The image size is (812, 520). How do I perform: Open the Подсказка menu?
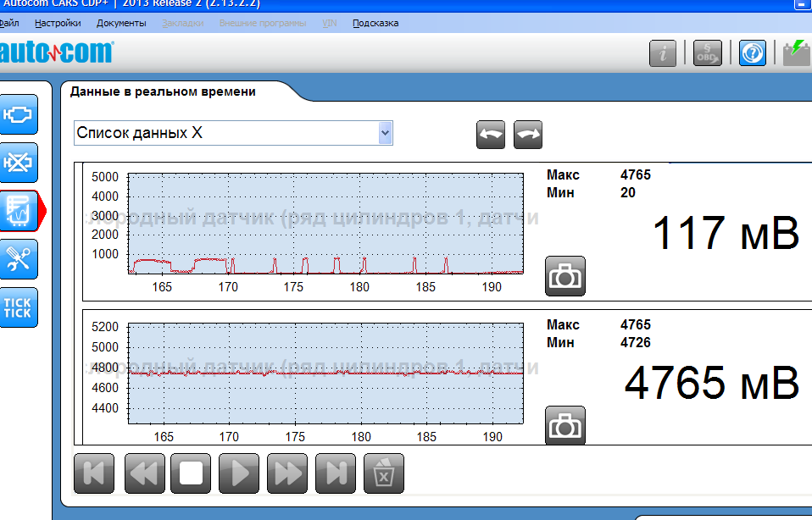[x=375, y=23]
